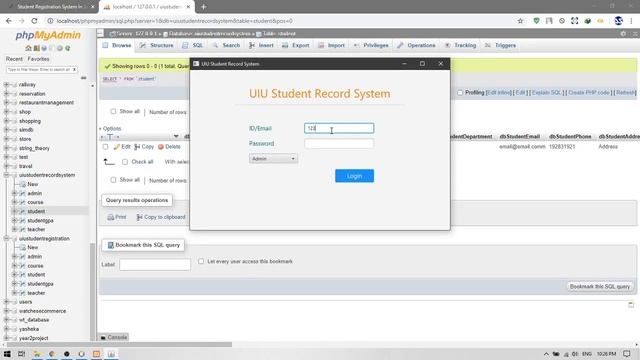Collapse the uiustudentregistration database node
The image size is (640, 360).
click(6, 239)
